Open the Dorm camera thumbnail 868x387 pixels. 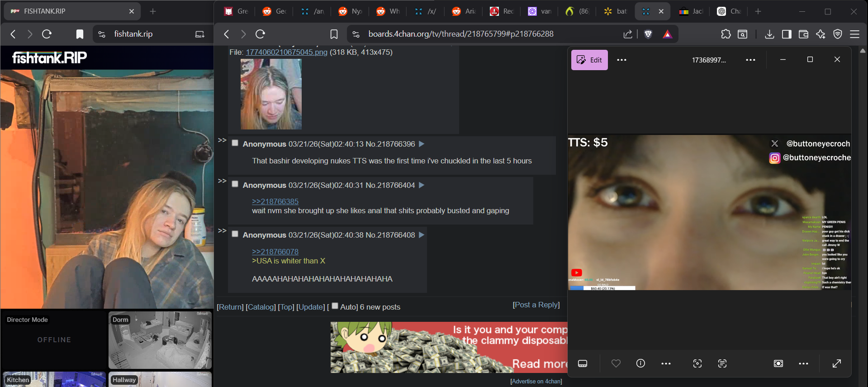[x=160, y=339]
